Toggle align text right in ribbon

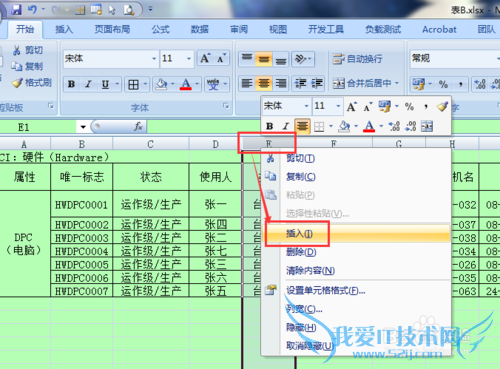[281, 83]
